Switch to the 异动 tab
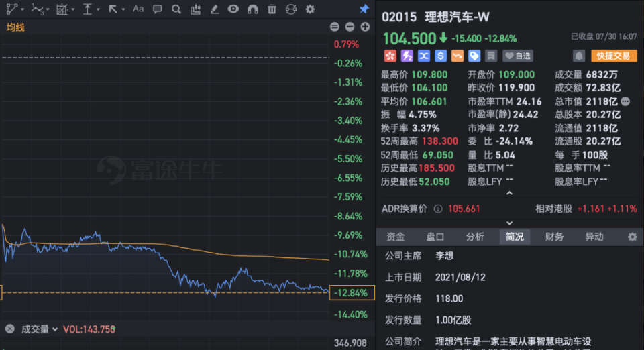The height and width of the screenshot is (350, 644). (594, 237)
